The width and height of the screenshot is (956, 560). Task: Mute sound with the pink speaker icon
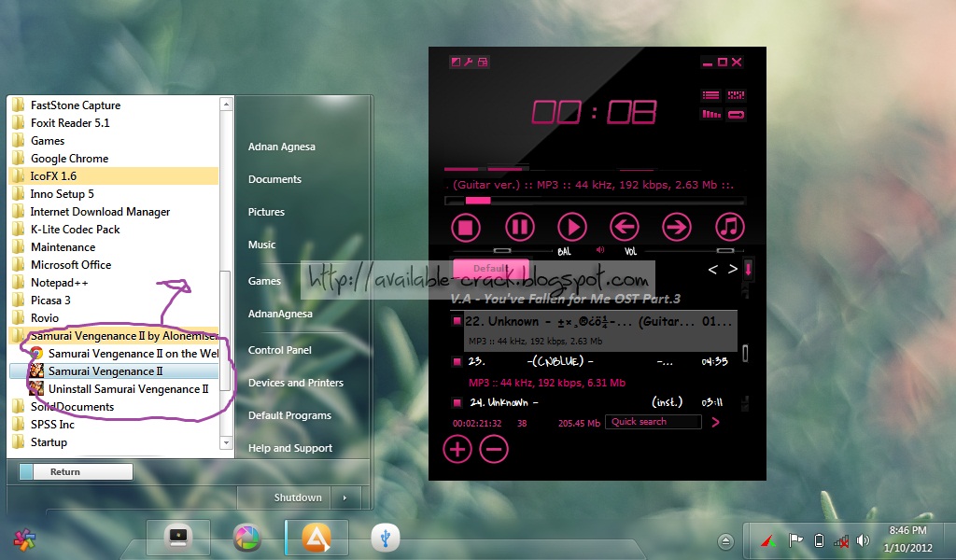tap(600, 250)
